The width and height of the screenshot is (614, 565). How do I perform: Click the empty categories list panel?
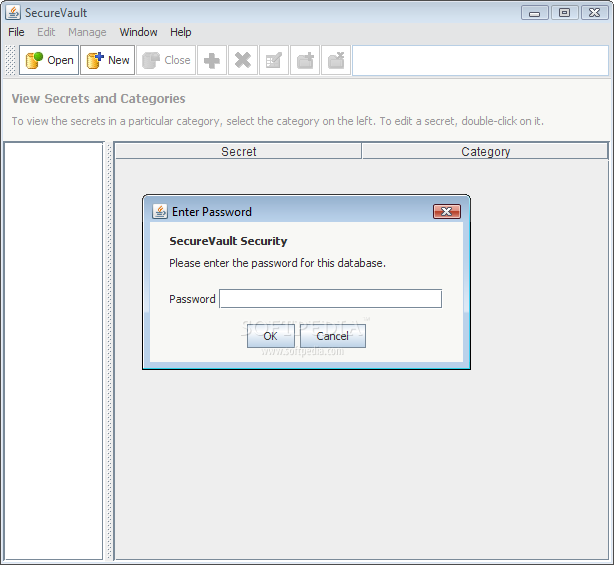pyautogui.click(x=54, y=351)
